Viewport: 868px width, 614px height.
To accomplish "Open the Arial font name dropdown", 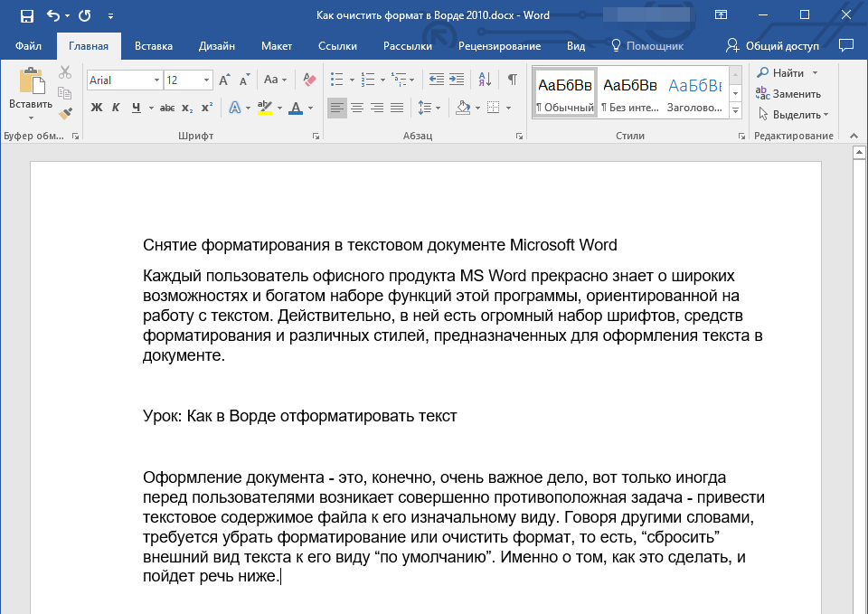I will click(x=157, y=80).
